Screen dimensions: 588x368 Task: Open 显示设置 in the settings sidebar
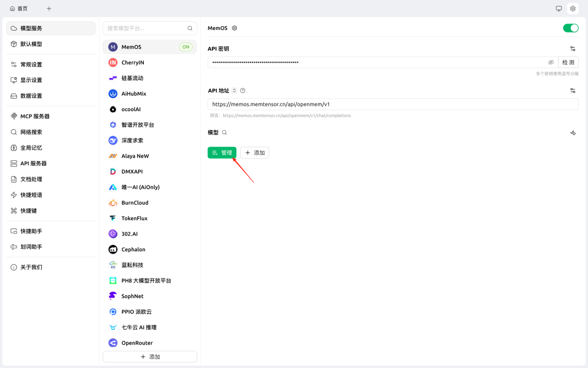(x=51, y=80)
